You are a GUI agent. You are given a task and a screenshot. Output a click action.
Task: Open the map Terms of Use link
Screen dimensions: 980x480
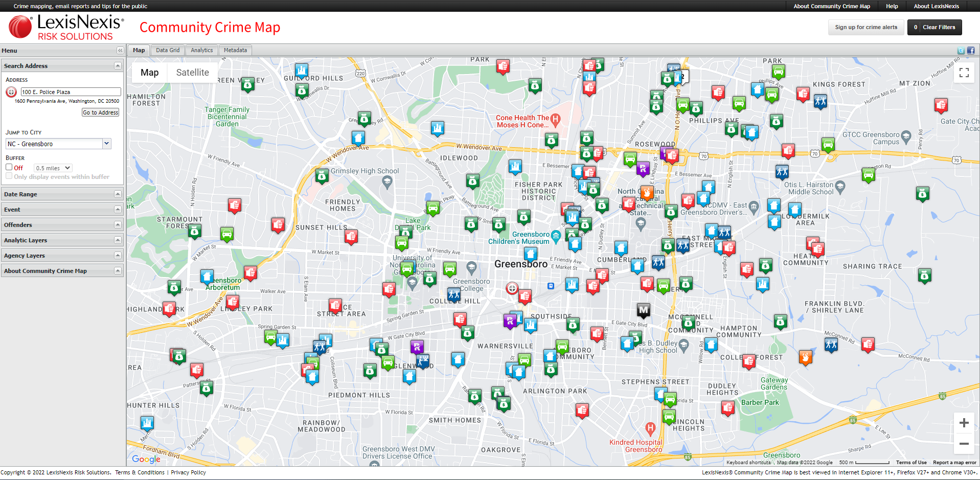click(x=911, y=463)
